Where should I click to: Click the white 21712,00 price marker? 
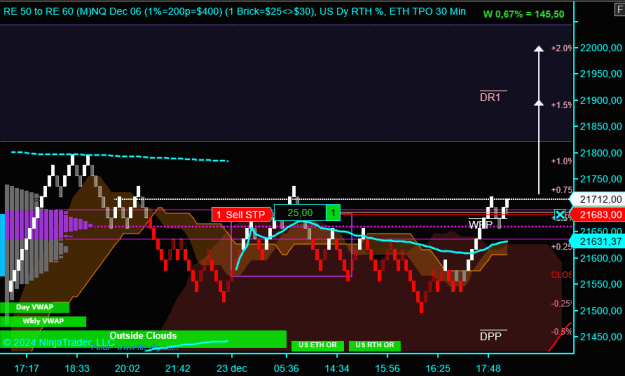597,199
